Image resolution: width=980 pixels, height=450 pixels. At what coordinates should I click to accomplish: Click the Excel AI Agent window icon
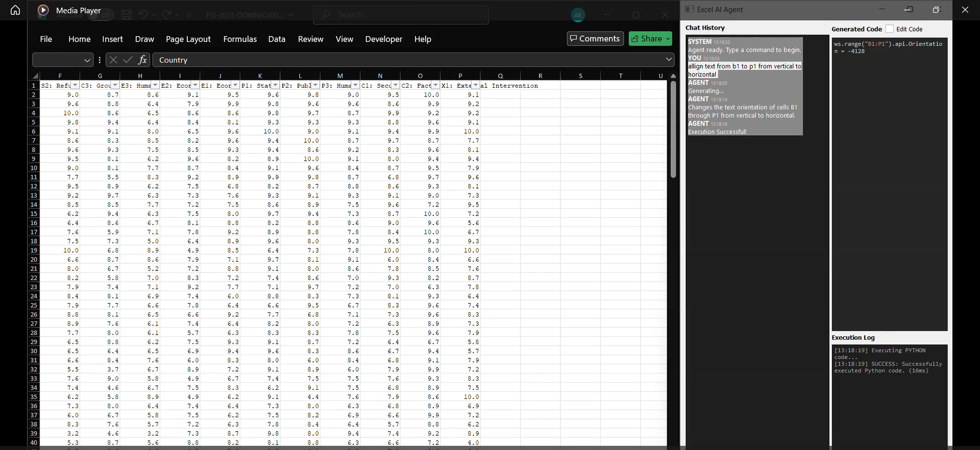(x=689, y=9)
